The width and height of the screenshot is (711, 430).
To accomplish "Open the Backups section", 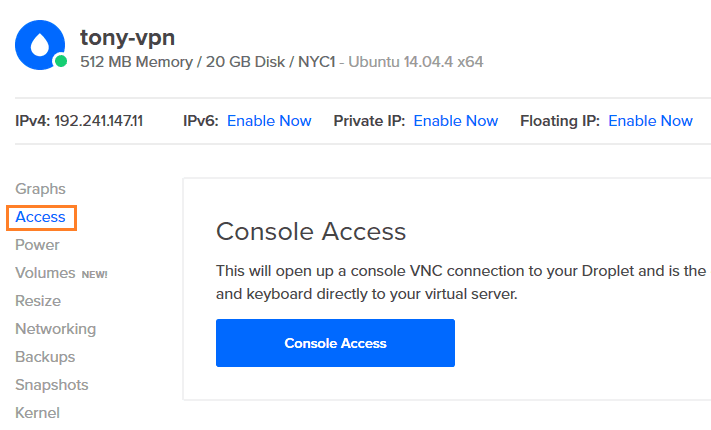I will 45,357.
